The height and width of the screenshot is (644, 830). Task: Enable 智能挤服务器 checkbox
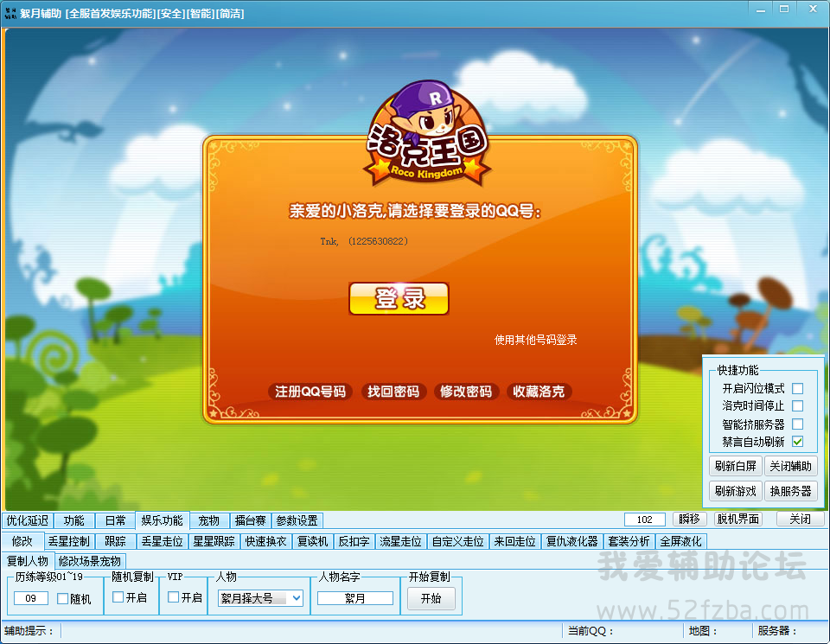(798, 424)
